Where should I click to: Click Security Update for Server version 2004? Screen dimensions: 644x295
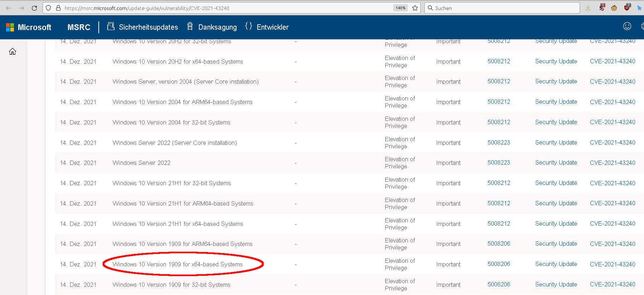(x=556, y=81)
